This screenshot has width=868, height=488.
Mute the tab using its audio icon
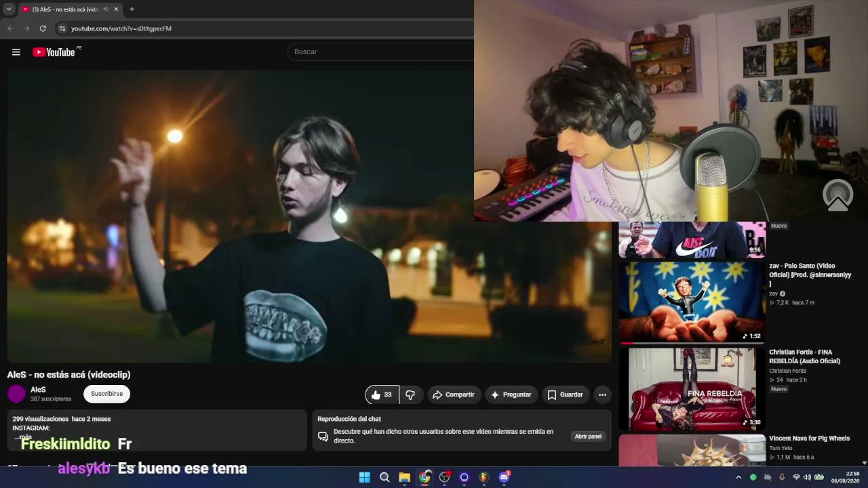coord(105,9)
